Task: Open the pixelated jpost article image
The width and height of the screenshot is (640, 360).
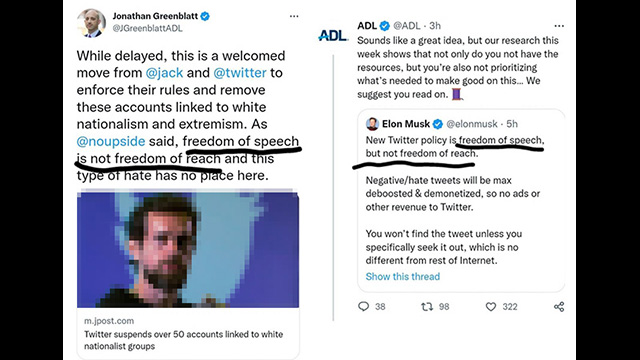Action: [x=188, y=249]
